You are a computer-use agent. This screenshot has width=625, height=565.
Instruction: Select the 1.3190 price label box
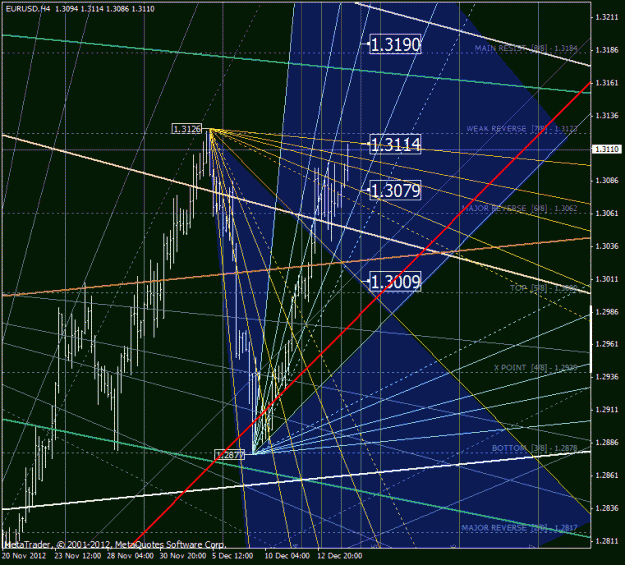pos(395,44)
